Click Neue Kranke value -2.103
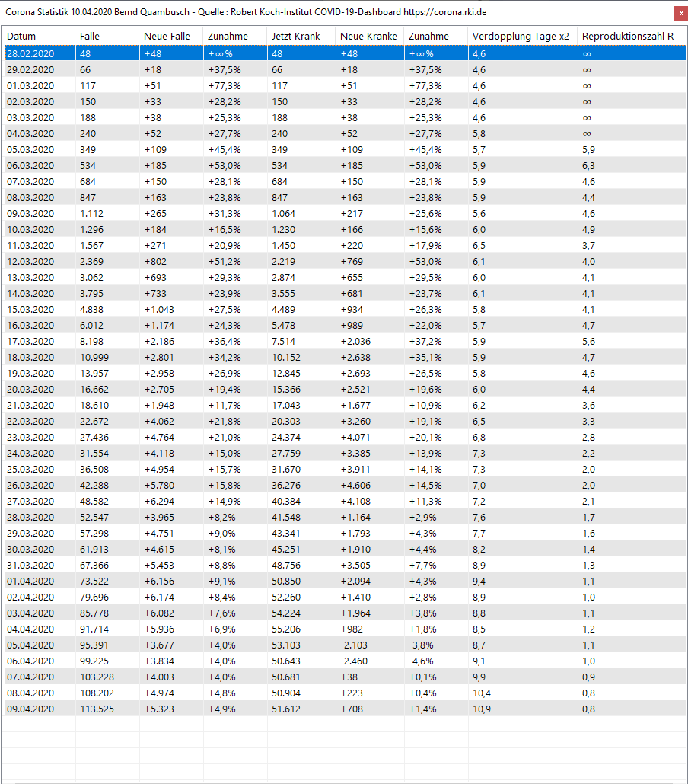This screenshot has width=688, height=784. pos(354,645)
